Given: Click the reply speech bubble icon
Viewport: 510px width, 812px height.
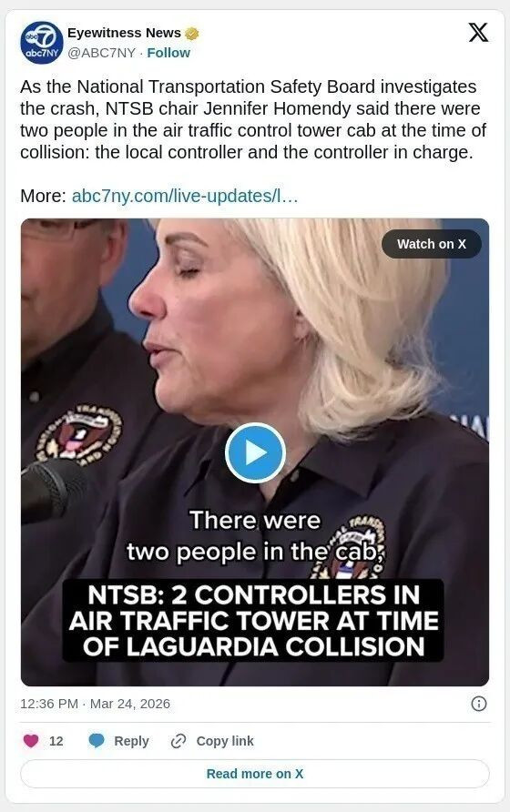Looking at the screenshot, I should (97, 741).
